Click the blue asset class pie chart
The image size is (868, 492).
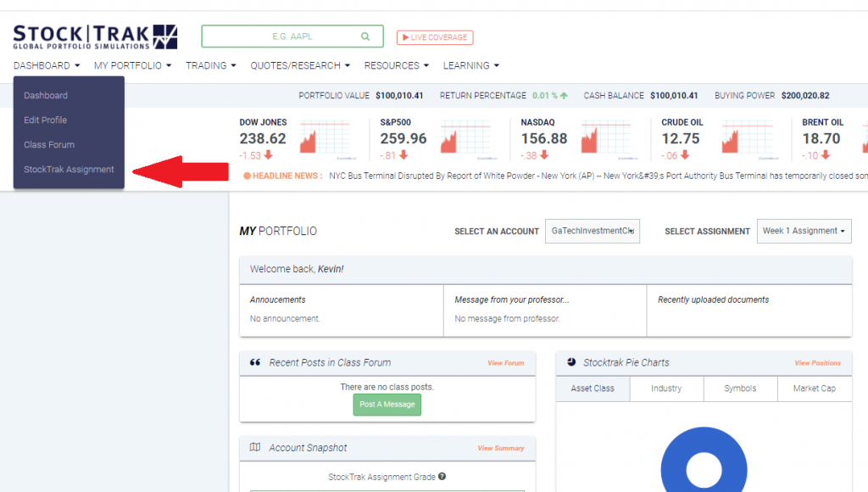coord(704,459)
